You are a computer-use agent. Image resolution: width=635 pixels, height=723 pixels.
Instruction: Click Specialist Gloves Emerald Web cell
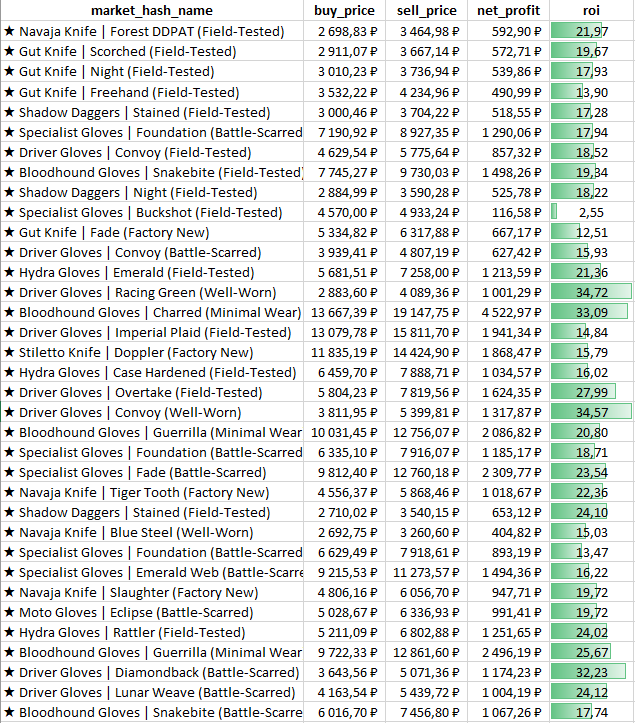click(152, 572)
